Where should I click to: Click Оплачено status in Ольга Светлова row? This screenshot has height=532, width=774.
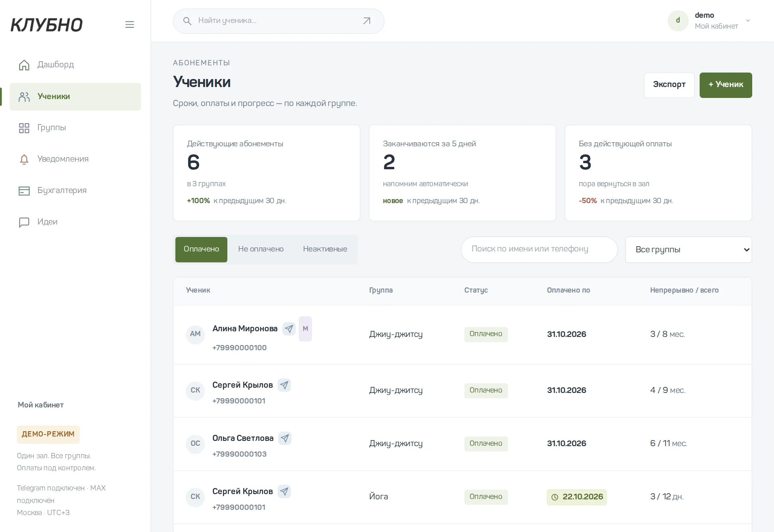click(x=486, y=444)
